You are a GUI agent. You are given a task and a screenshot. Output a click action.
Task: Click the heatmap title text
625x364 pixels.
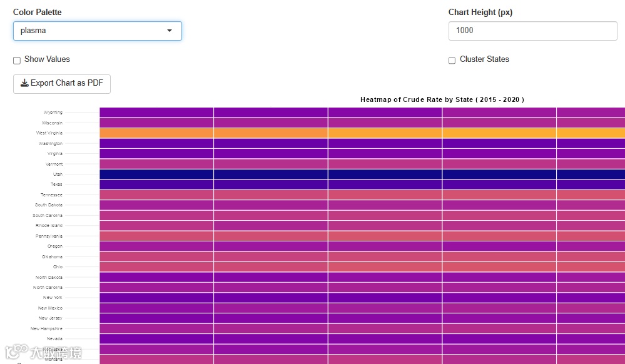coord(442,99)
